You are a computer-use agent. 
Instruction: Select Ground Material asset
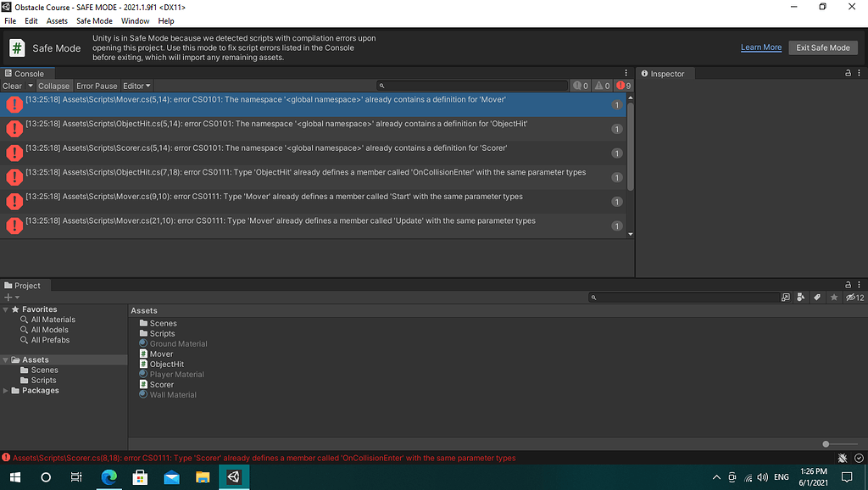tap(173, 344)
